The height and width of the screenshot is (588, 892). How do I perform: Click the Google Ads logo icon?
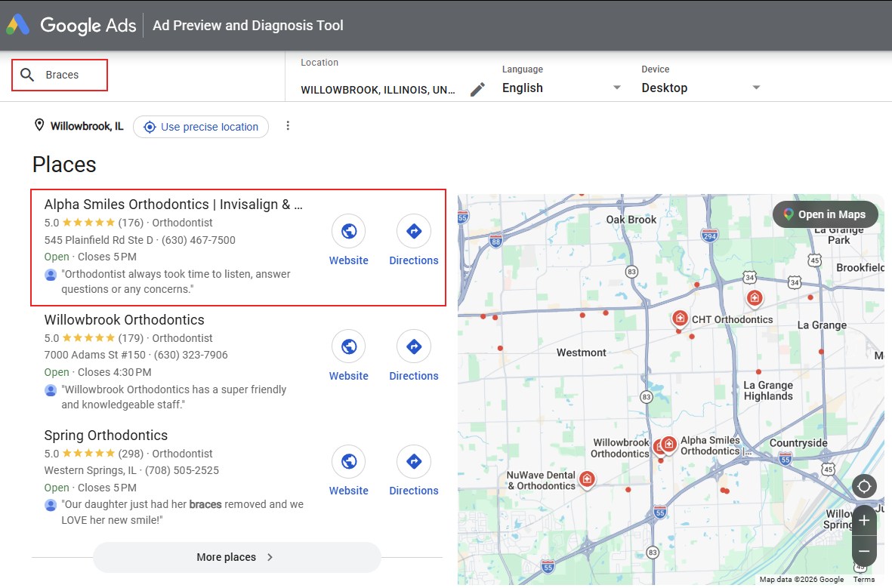[17, 24]
